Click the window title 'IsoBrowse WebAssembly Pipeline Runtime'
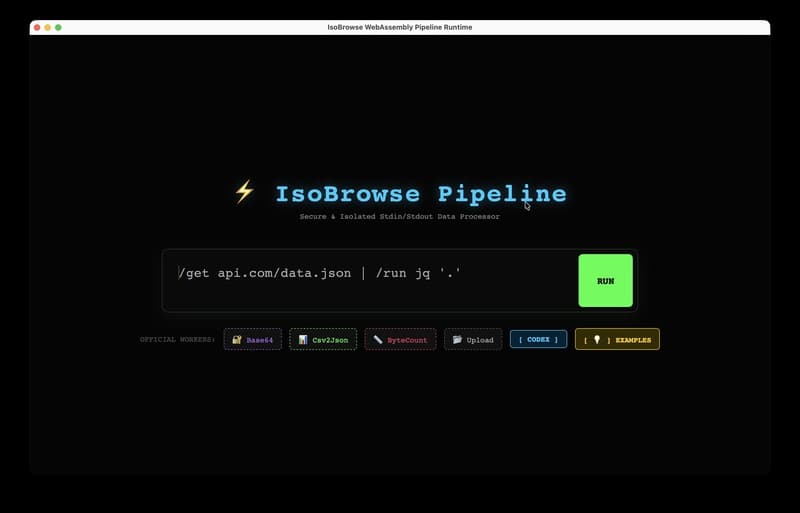800x513 pixels. pos(399,27)
